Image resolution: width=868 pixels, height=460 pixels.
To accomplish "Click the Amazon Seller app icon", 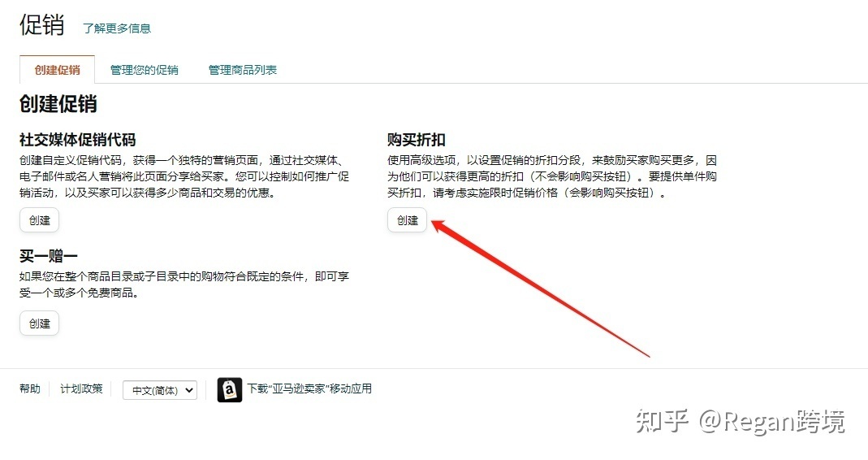I will click(x=229, y=389).
